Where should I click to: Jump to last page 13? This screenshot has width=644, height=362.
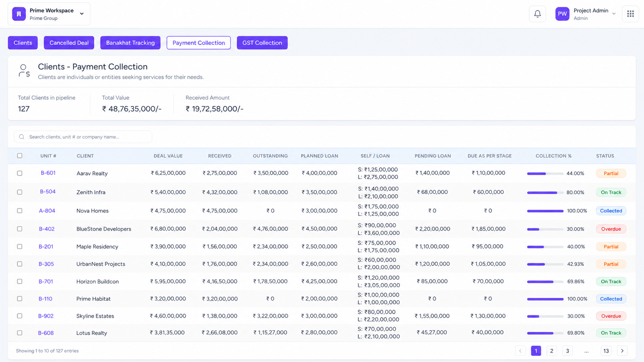coord(606,351)
